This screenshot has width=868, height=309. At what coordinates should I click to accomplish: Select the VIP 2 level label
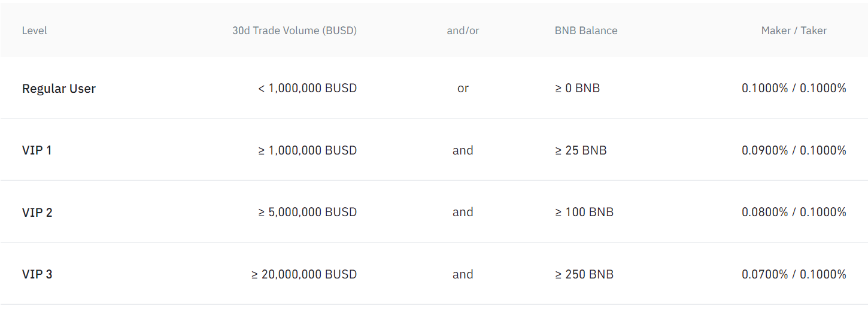click(x=37, y=213)
